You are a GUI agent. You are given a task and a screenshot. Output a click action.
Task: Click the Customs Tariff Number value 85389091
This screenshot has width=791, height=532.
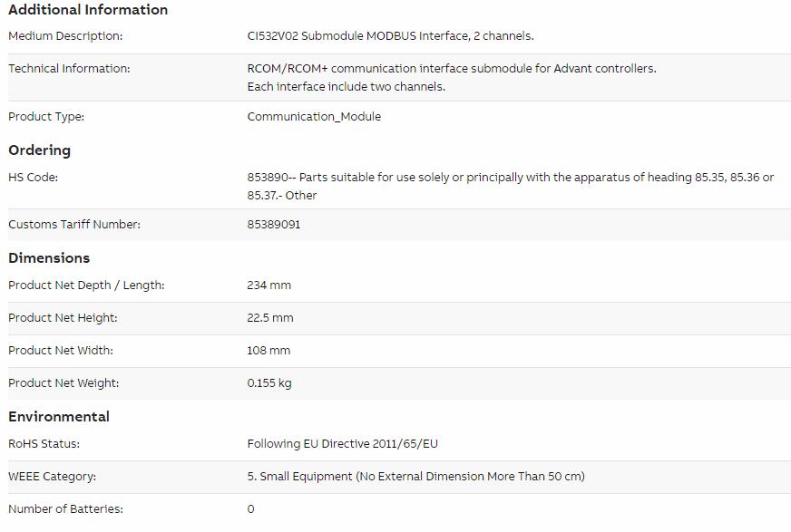point(273,225)
